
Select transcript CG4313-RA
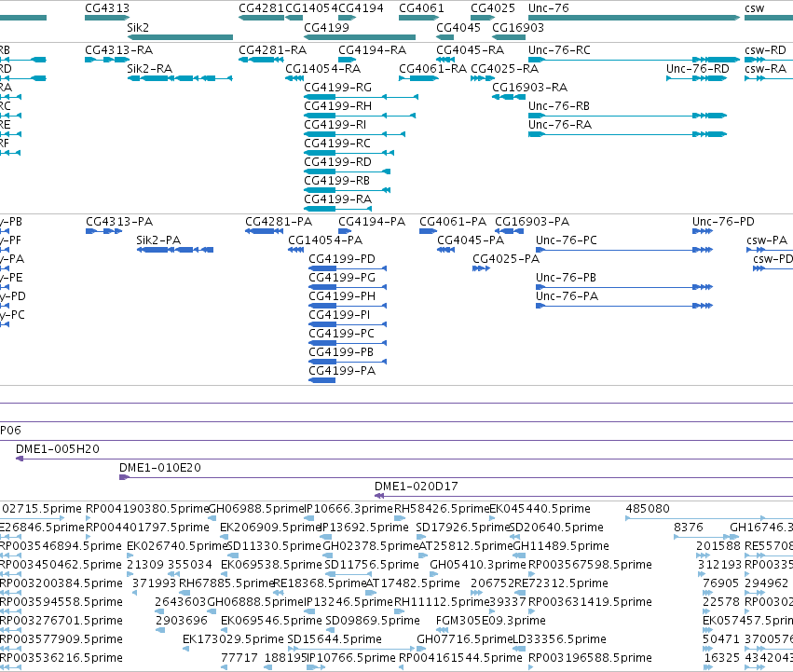[x=119, y=50]
